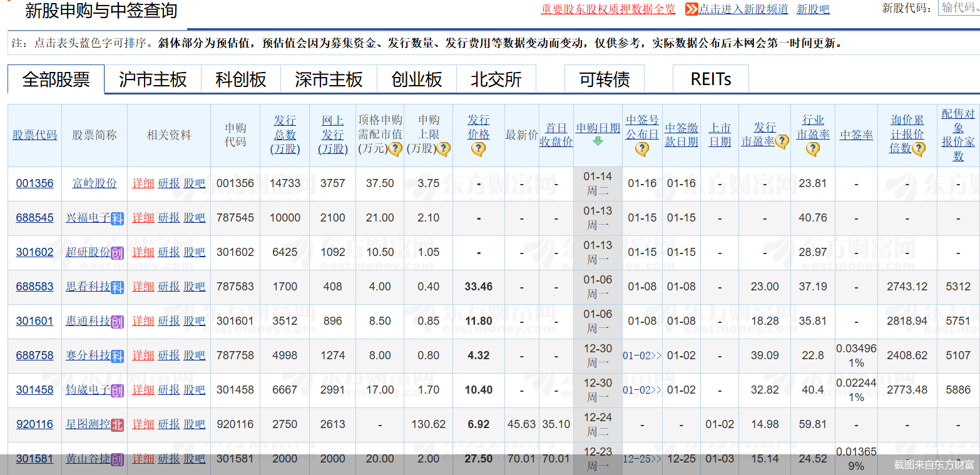980x475 pixels.
Task: Sort by 申购日期 using green arrow
Action: click(x=598, y=141)
